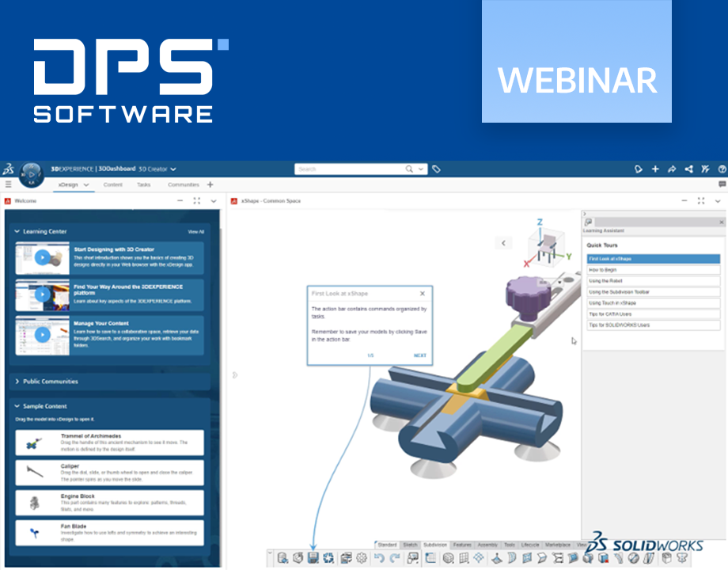The image size is (728, 570).
Task: Click the settings gear in action bar
Action: click(x=362, y=558)
